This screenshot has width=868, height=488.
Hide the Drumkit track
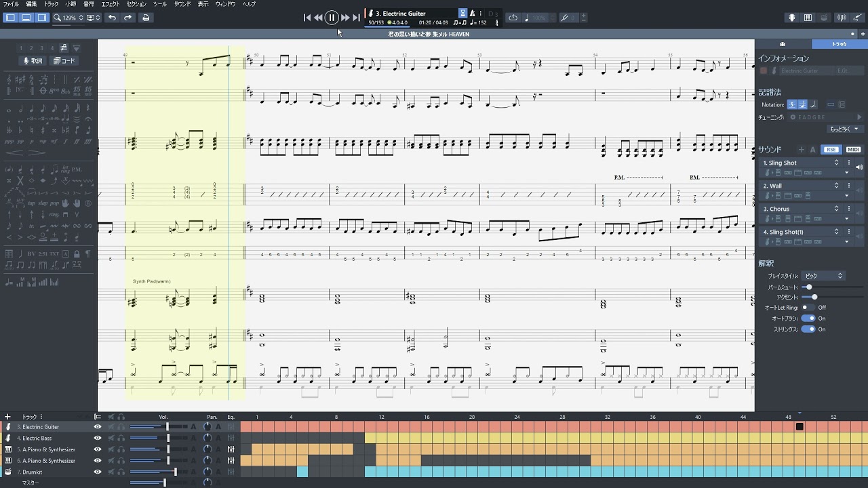(98, 472)
